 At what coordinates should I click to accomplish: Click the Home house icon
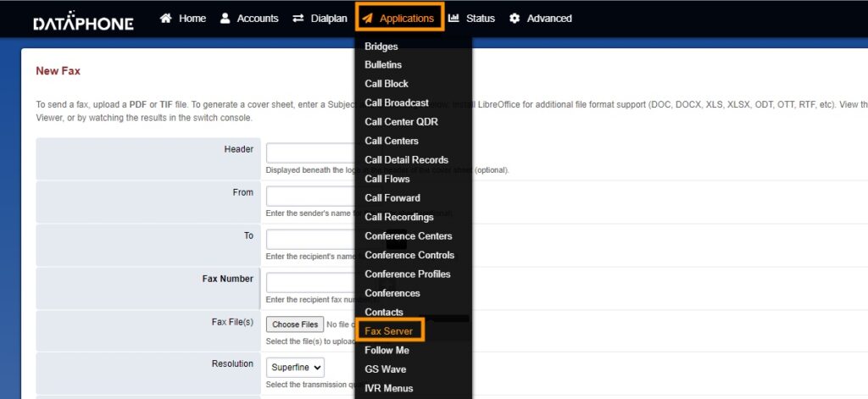(166, 18)
